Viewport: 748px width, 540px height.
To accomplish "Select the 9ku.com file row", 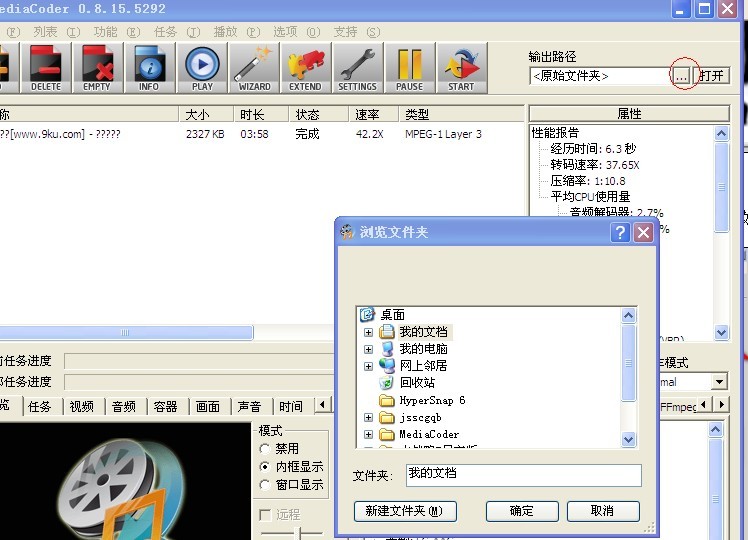I will [261, 134].
